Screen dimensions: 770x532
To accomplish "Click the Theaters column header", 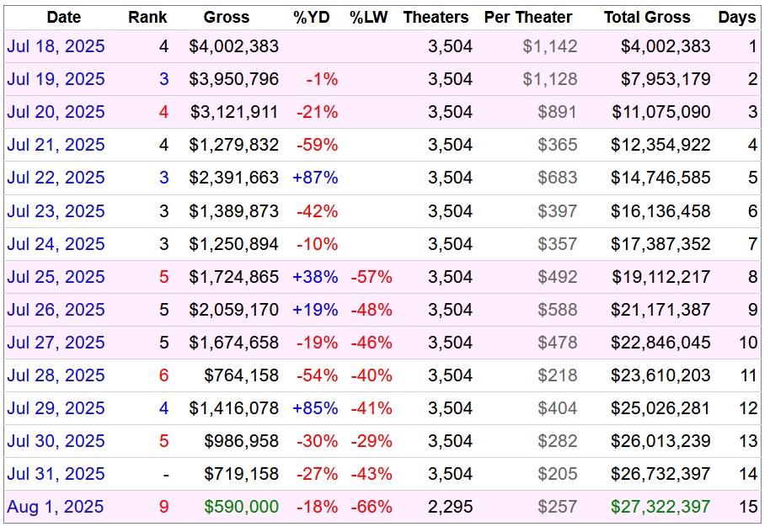I will (x=436, y=18).
